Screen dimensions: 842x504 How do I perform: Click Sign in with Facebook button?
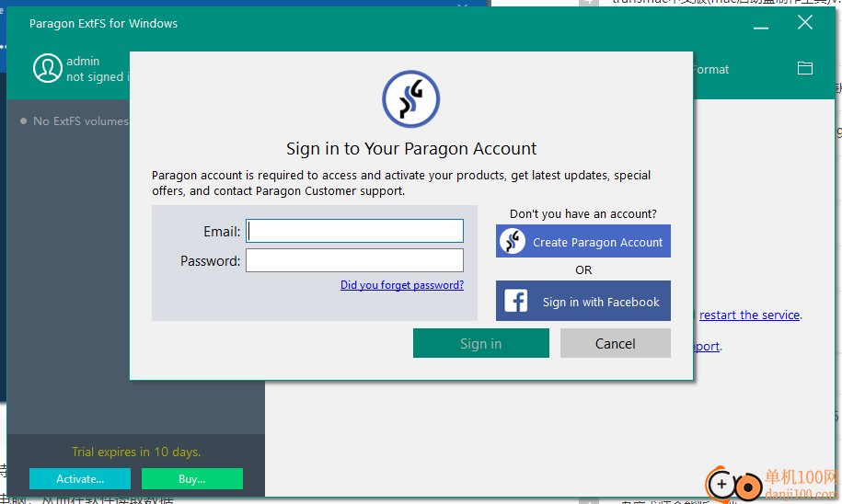(583, 301)
